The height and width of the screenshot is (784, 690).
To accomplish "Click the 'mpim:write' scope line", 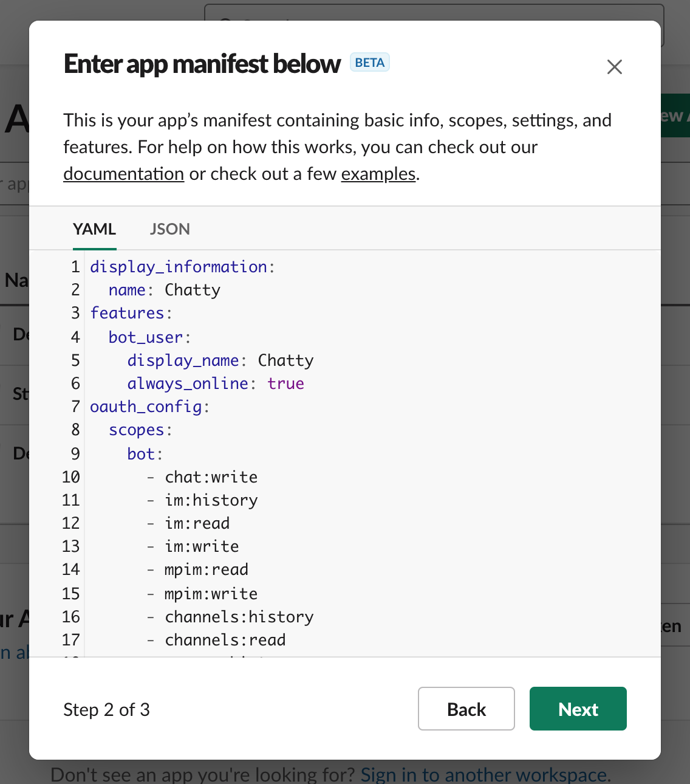I will click(x=202, y=594).
